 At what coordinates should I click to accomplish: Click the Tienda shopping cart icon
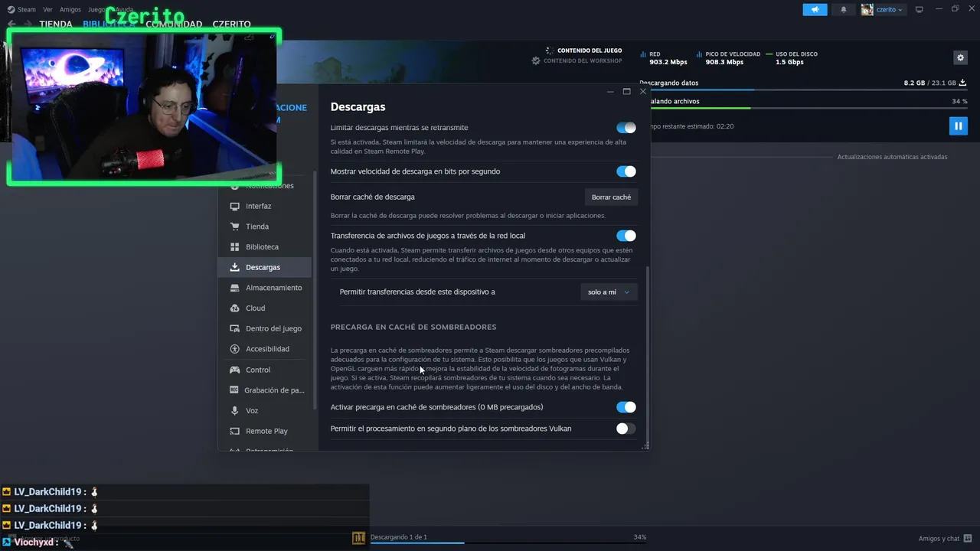[x=234, y=227]
